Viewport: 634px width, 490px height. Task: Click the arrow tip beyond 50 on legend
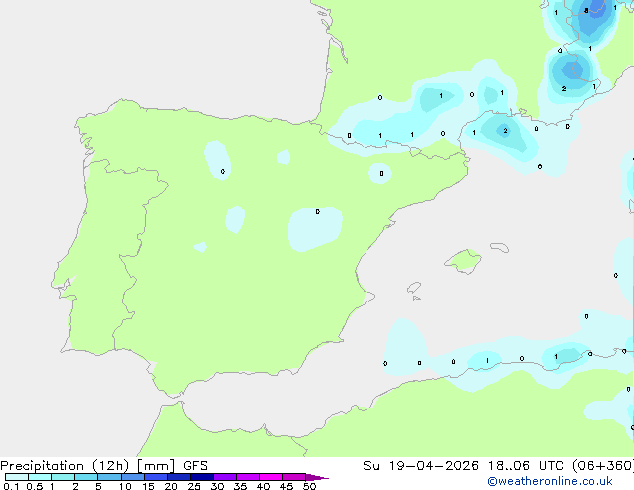click(317, 477)
